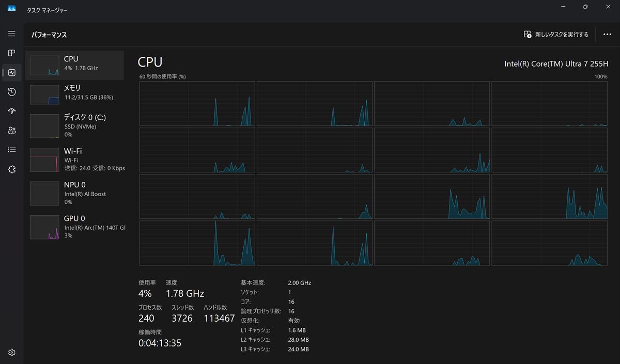Click 新しいタスクを実行する button

tap(556, 35)
